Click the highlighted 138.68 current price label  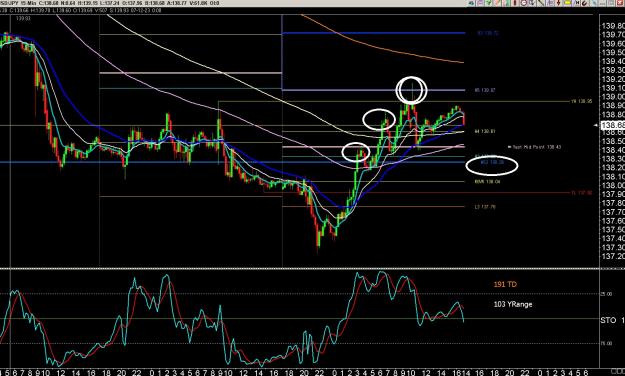[612, 125]
